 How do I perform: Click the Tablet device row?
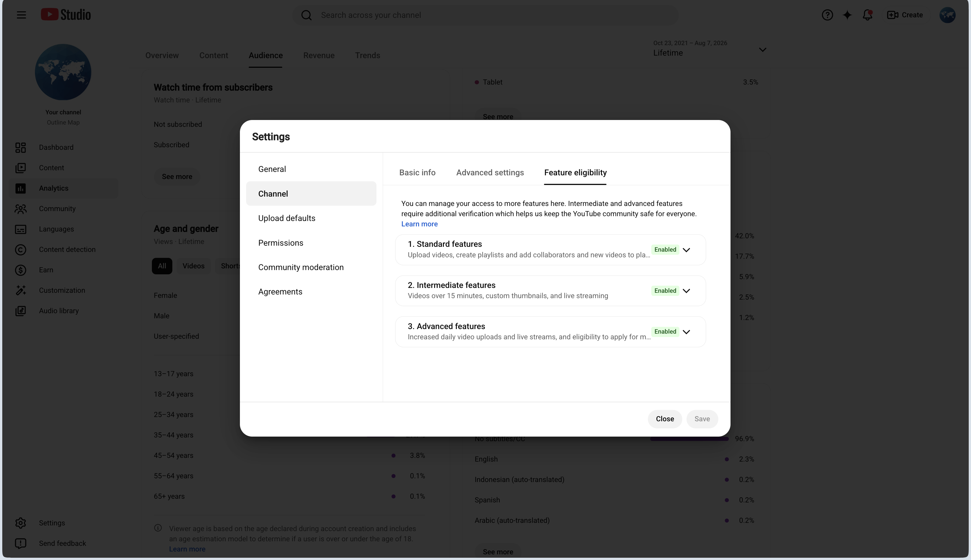pyautogui.click(x=616, y=82)
